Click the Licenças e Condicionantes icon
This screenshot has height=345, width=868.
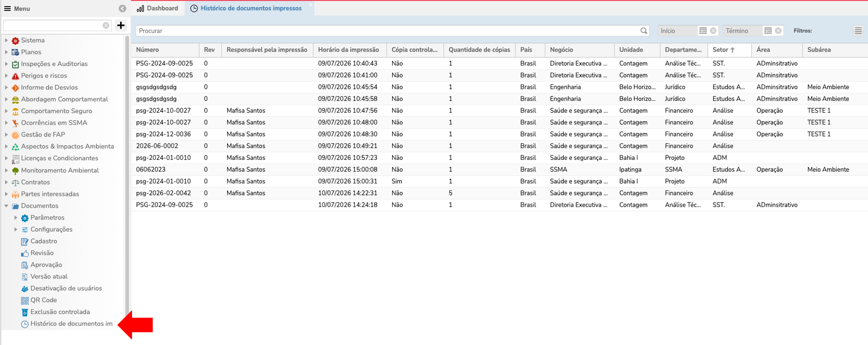(15, 159)
